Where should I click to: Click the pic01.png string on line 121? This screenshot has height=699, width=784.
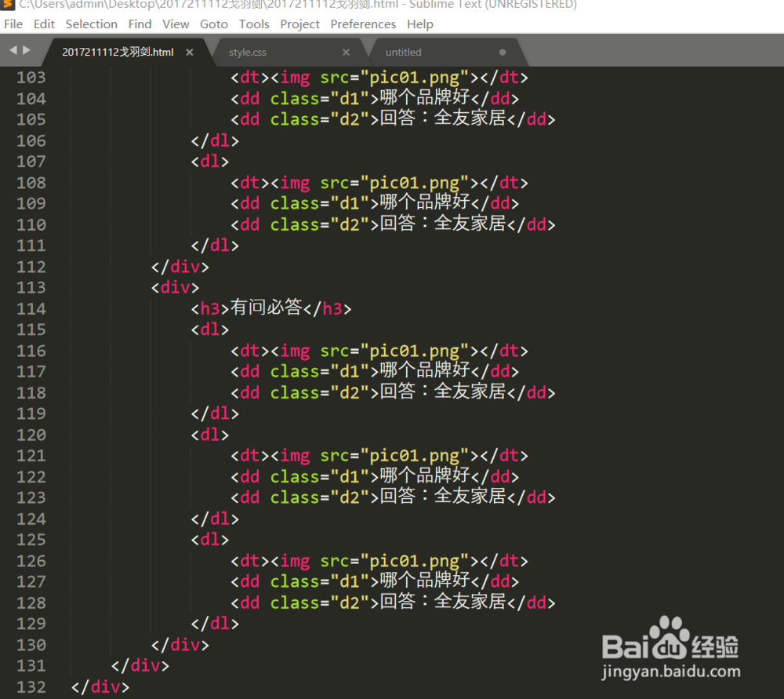(x=415, y=457)
